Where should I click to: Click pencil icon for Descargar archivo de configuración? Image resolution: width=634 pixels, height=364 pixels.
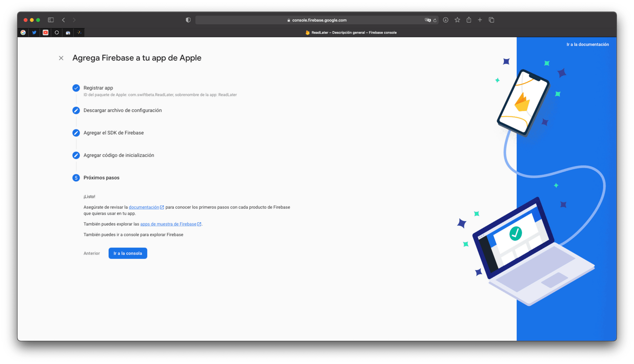76,111
